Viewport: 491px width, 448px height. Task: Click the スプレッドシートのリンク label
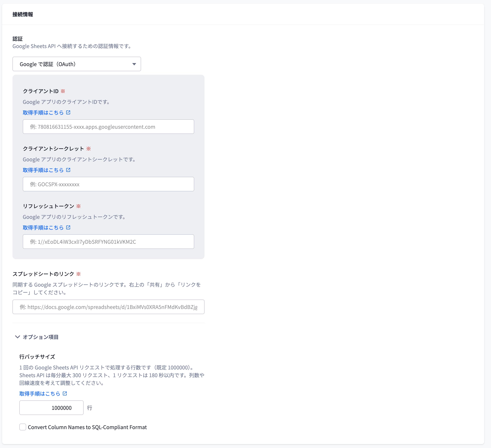point(43,274)
